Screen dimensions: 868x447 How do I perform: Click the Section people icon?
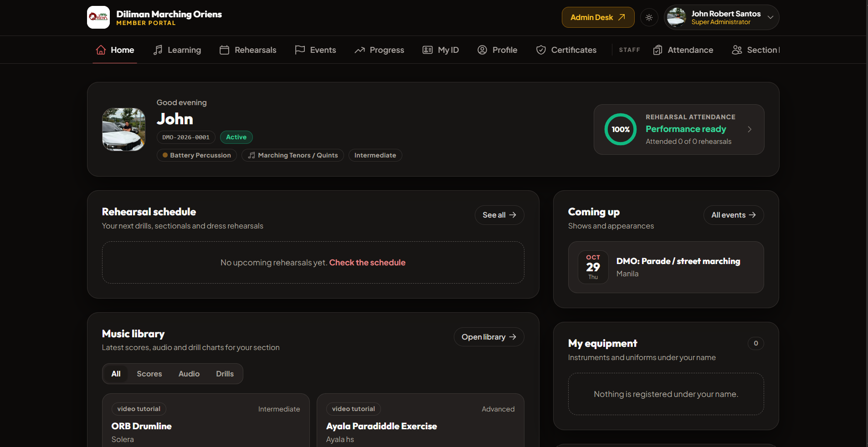737,50
